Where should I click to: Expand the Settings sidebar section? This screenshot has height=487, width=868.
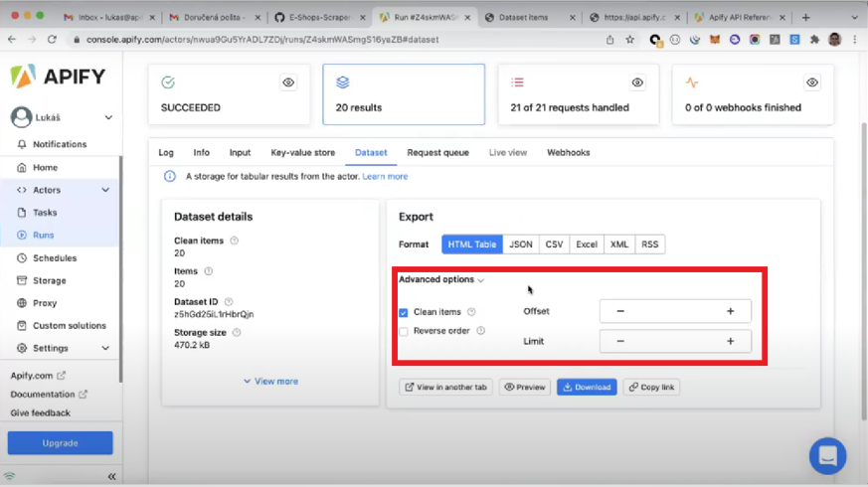coord(105,348)
